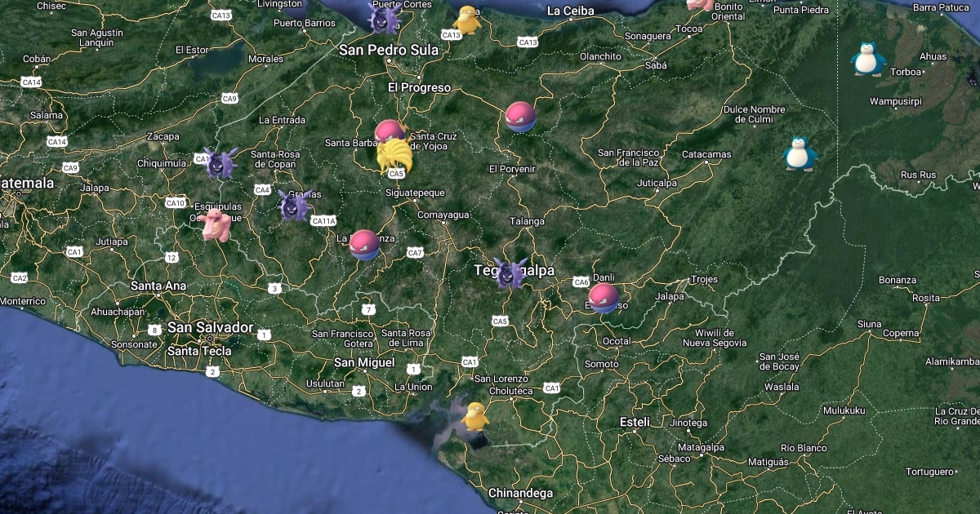Image resolution: width=980 pixels, height=514 pixels.
Task: Select the San Pedro Sula city label
Action: [390, 50]
